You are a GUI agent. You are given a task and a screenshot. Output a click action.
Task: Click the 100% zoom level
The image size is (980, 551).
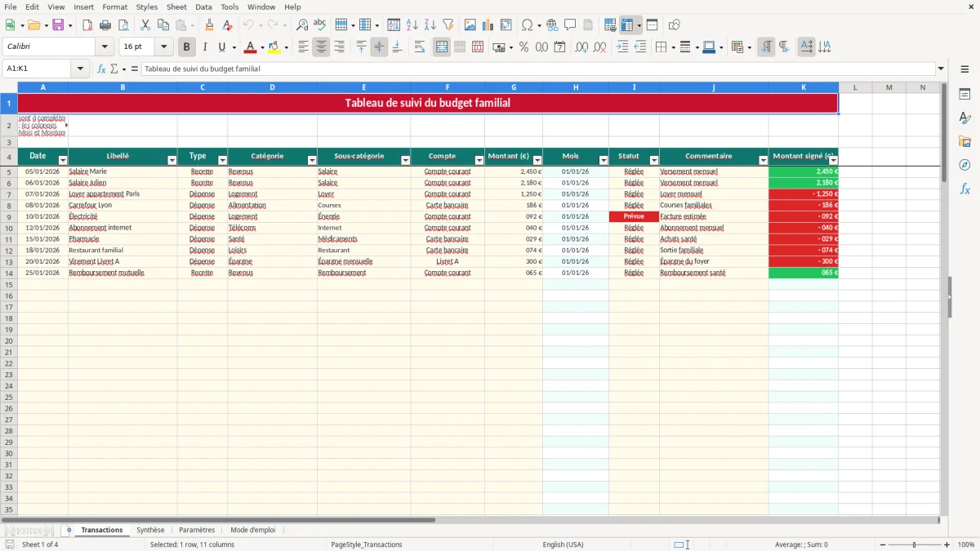966,544
